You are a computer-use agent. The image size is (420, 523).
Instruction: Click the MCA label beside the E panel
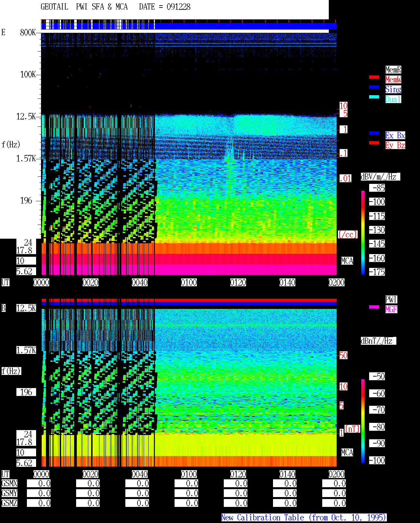coord(347,261)
